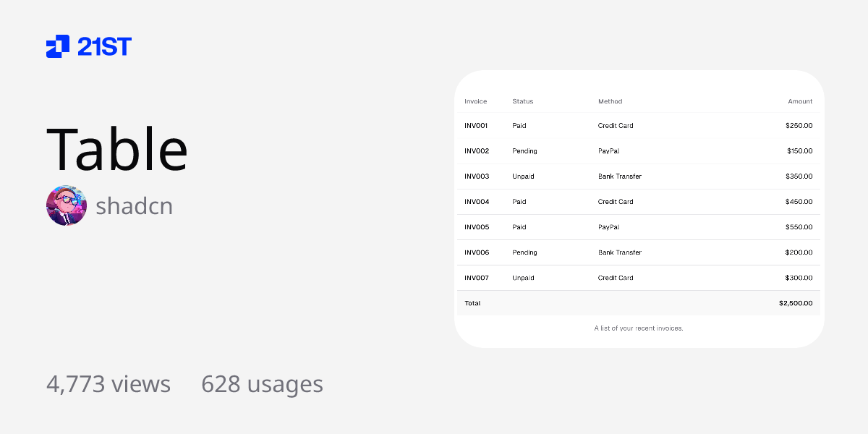Click the Credit Card method for INV004
This screenshot has width=868, height=434.
click(x=616, y=201)
